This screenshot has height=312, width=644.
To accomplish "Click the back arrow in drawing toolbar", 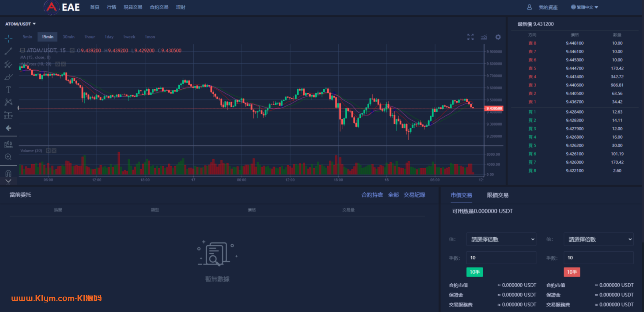I will coord(8,128).
